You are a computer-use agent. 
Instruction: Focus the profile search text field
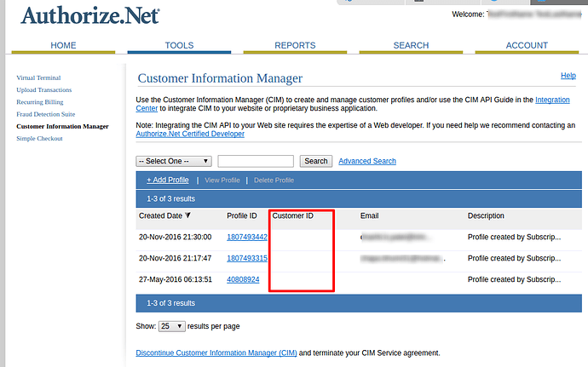point(256,161)
